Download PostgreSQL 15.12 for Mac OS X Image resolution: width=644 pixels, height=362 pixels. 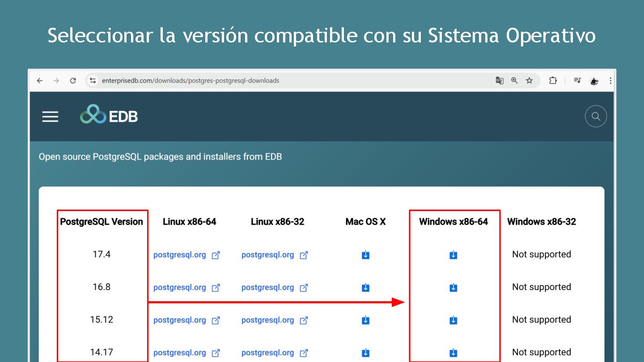coord(365,320)
